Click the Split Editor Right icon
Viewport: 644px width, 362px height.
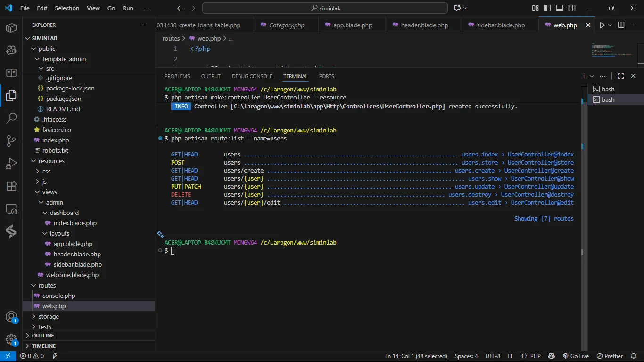coord(621,25)
